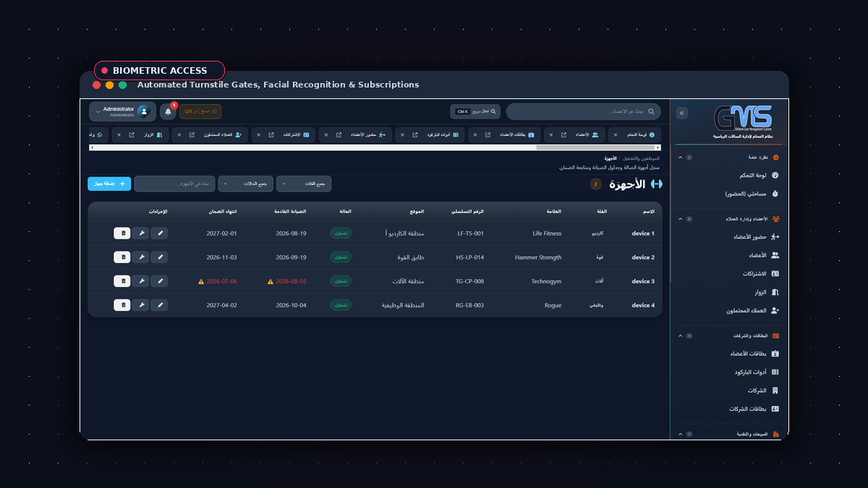This screenshot has width=868, height=488.
Task: Click the GMS logo in sidebar
Action: [743, 119]
